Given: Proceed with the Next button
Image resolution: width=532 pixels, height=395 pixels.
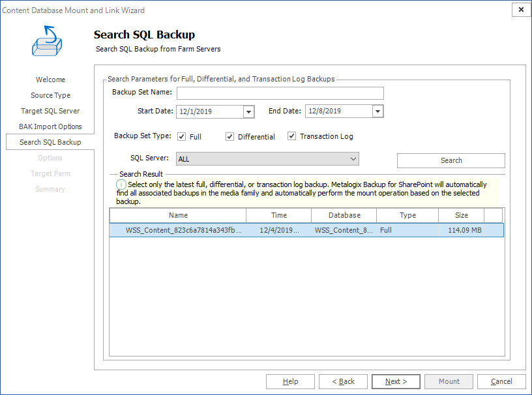Looking at the screenshot, I should coord(396,381).
